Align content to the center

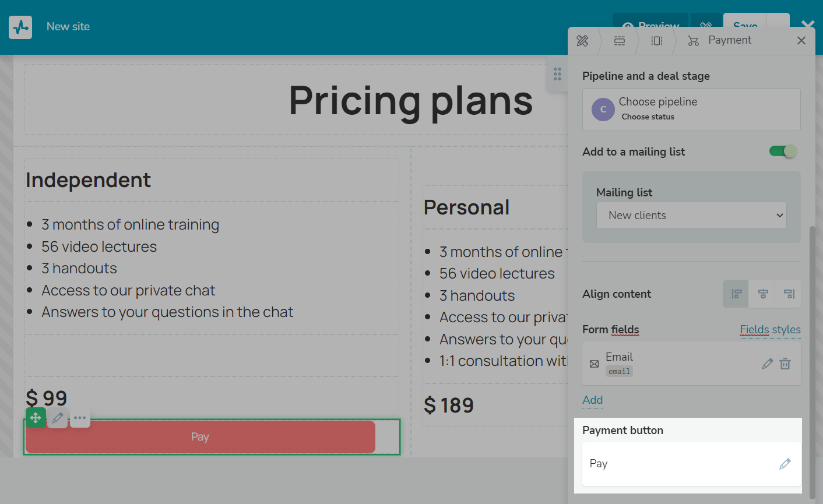tap(763, 294)
